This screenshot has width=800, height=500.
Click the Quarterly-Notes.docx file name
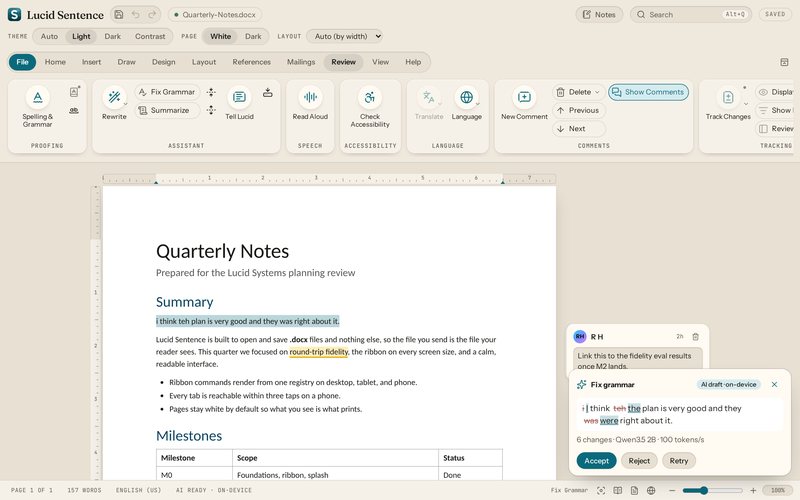pyautogui.click(x=215, y=15)
